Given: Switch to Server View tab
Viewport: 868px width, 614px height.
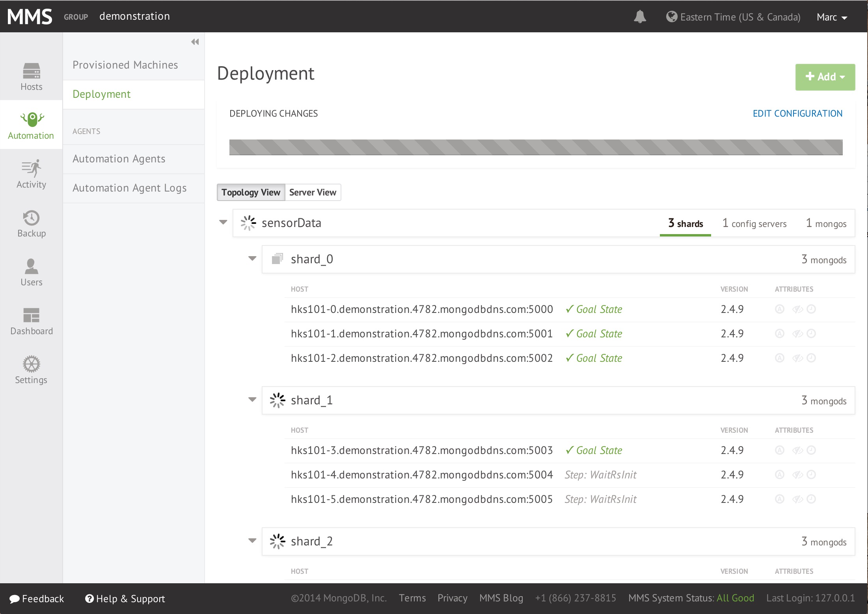Looking at the screenshot, I should click(313, 192).
